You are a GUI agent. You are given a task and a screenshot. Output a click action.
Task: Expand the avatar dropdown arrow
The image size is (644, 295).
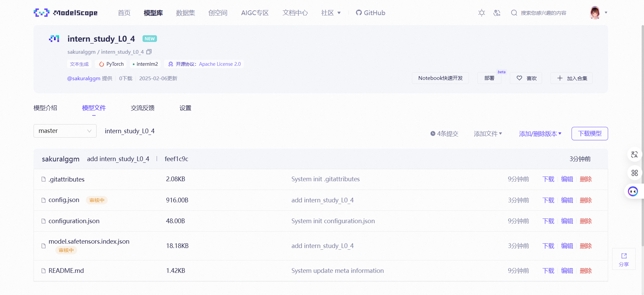pyautogui.click(x=606, y=13)
